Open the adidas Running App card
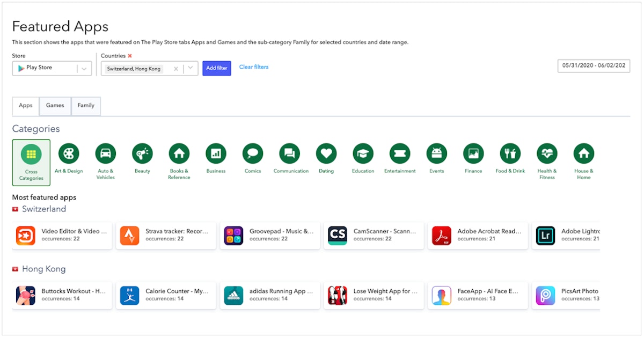The height and width of the screenshot is (338, 644). pos(269,295)
